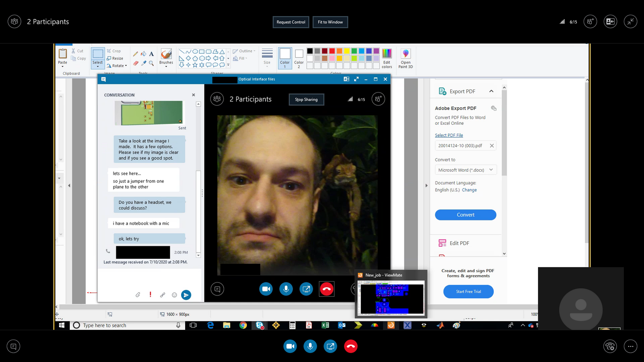Collapse the Export PDF section
The height and width of the screenshot is (362, 644).
click(491, 91)
